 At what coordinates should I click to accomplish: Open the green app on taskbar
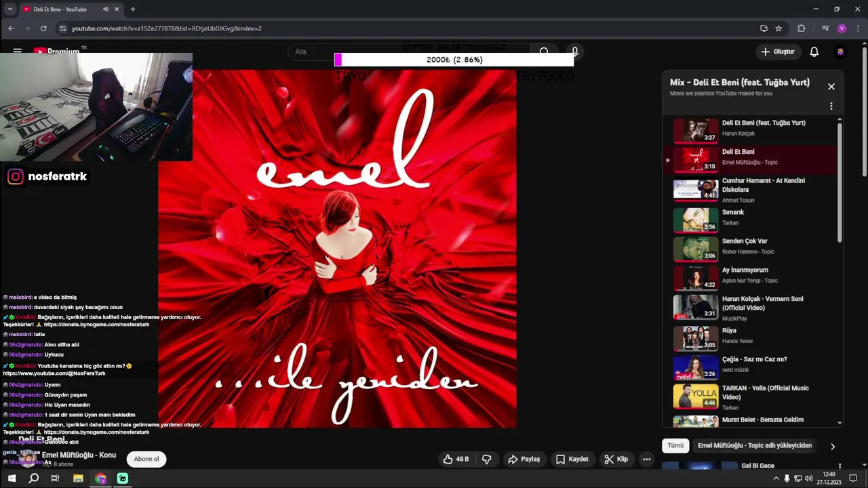click(x=122, y=479)
